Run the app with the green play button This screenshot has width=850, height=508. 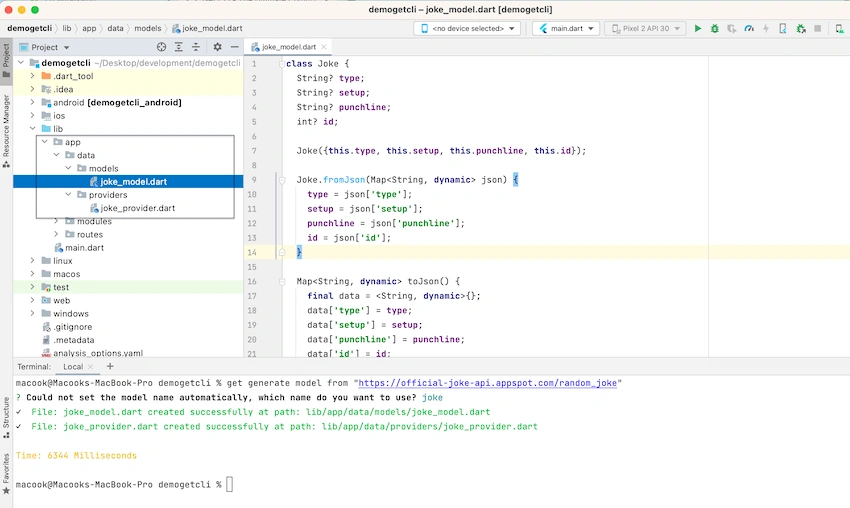tap(698, 28)
